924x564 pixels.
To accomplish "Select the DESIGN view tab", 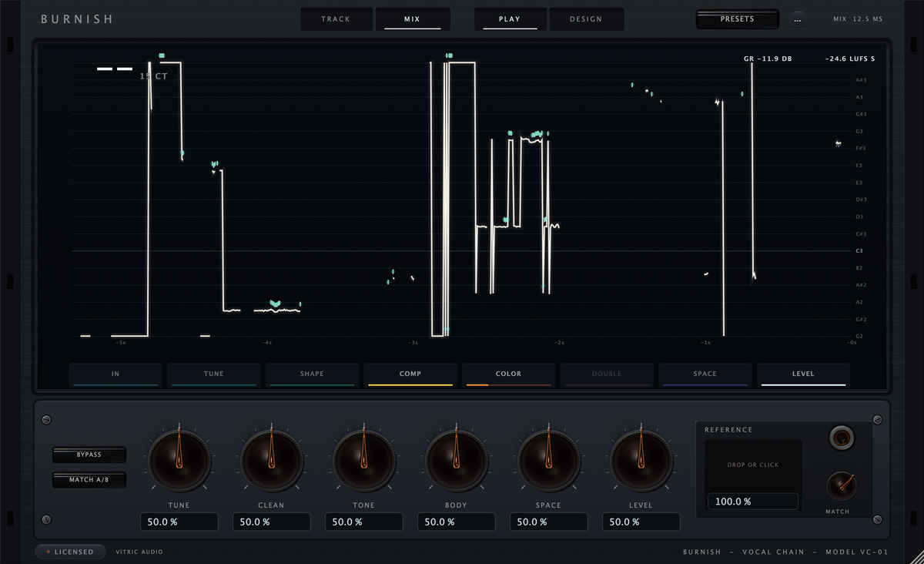I will point(586,19).
